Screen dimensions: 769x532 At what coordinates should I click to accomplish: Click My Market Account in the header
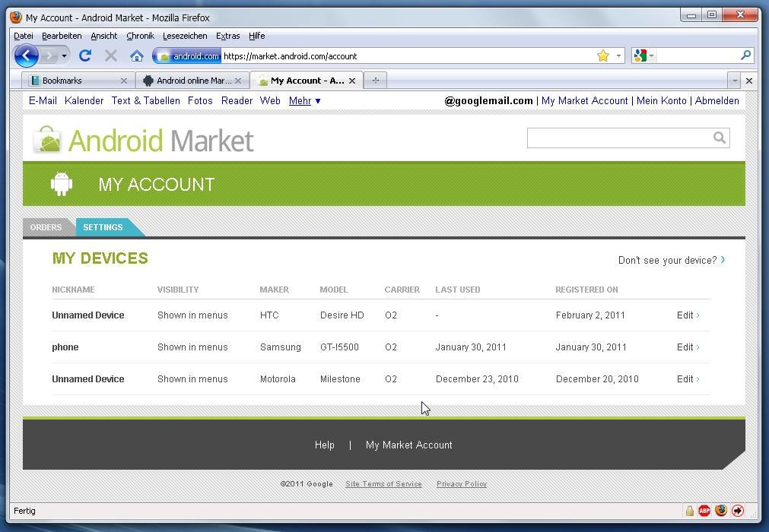(x=585, y=100)
